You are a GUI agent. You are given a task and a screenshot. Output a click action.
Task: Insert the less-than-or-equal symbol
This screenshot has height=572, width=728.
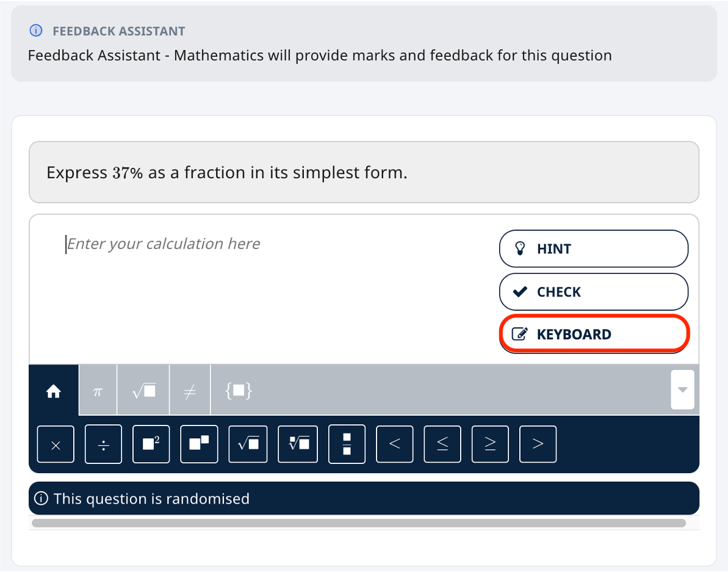442,444
